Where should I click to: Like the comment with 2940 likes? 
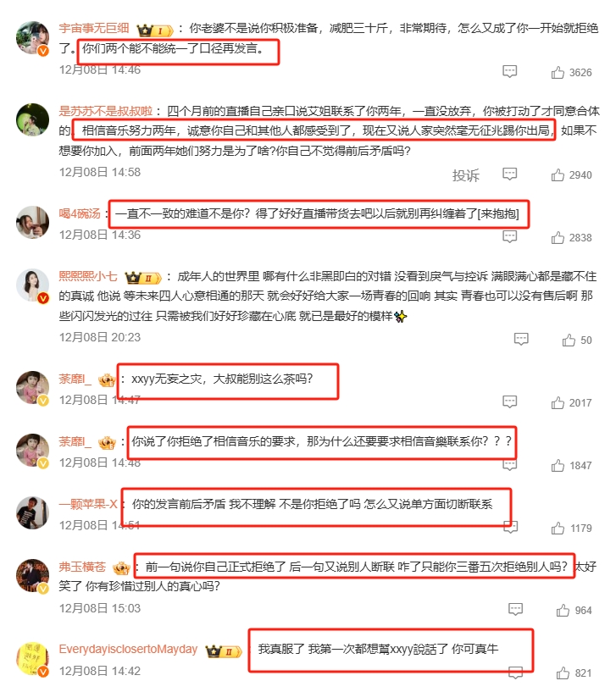click(558, 175)
